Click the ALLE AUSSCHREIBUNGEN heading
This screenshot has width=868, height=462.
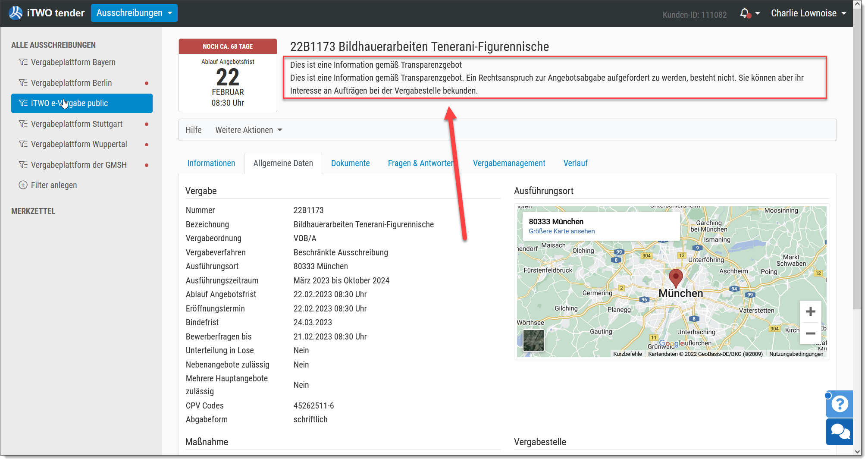click(53, 45)
